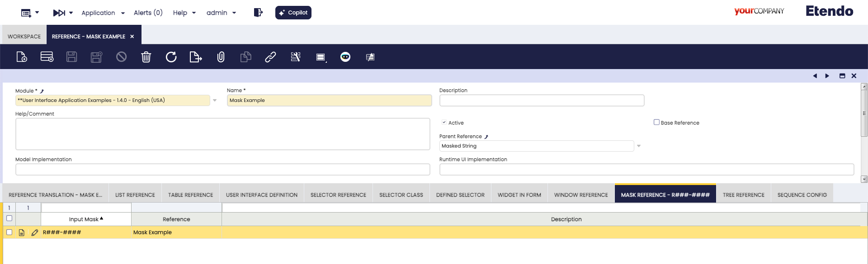The image size is (868, 264).
Task: Expand the Module dropdown arrow
Action: point(215,101)
